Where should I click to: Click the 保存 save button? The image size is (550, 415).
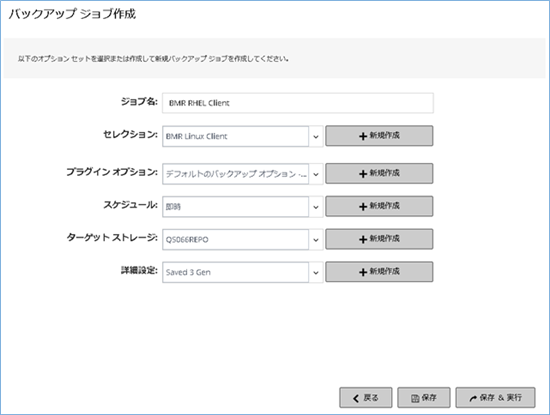click(x=424, y=397)
